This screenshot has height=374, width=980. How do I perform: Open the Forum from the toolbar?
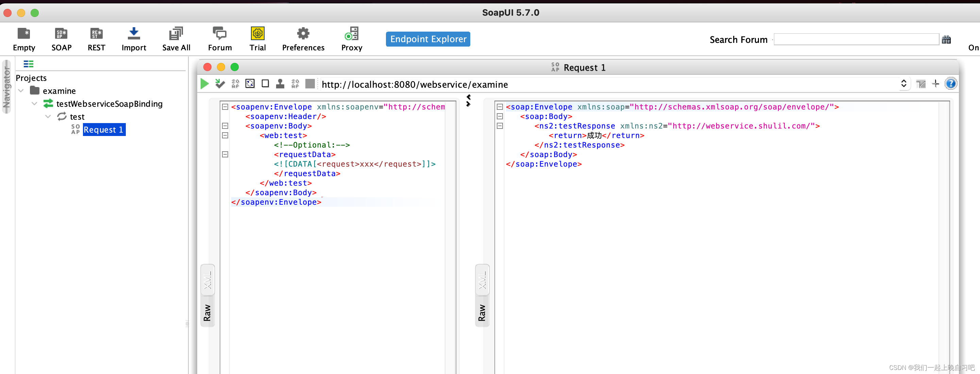click(x=220, y=38)
